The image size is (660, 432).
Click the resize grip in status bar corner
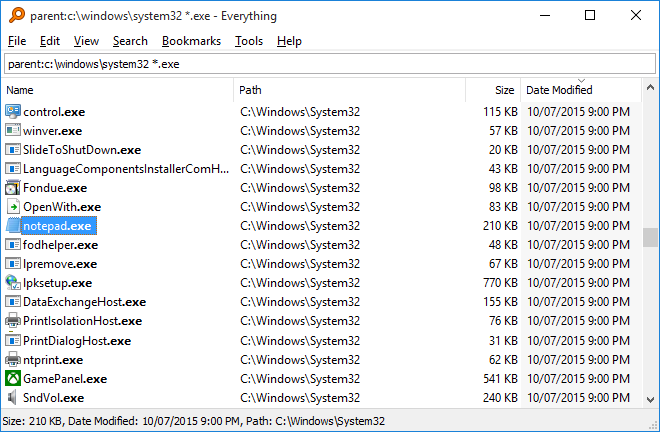(654, 425)
